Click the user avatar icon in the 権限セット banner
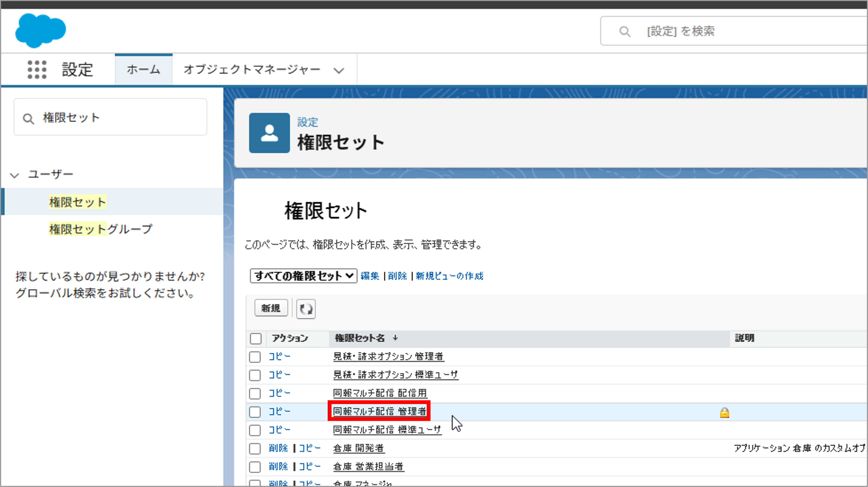This screenshot has width=868, height=487. (x=269, y=133)
